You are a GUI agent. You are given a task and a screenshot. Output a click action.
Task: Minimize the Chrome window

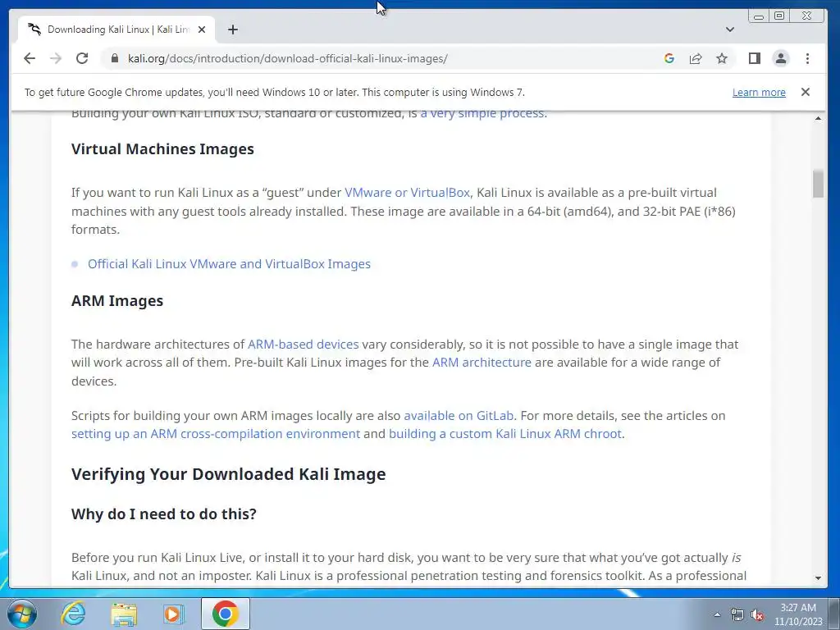759,16
